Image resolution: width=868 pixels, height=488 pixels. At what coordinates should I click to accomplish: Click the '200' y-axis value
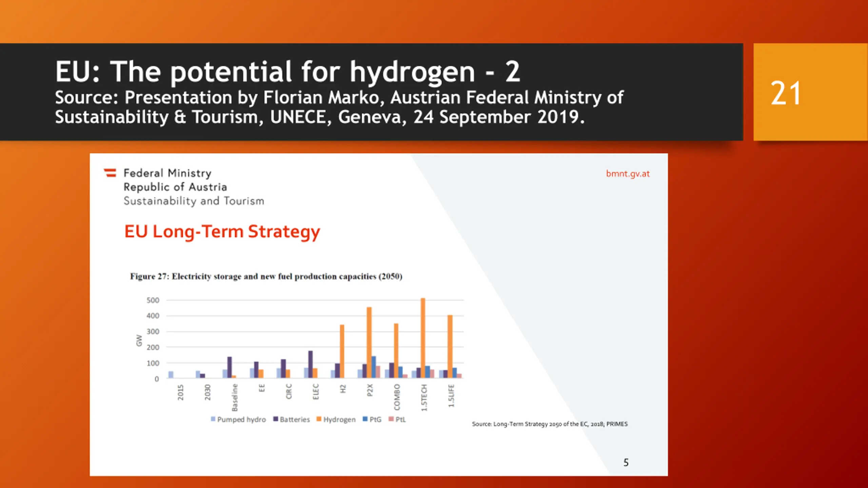tap(153, 347)
